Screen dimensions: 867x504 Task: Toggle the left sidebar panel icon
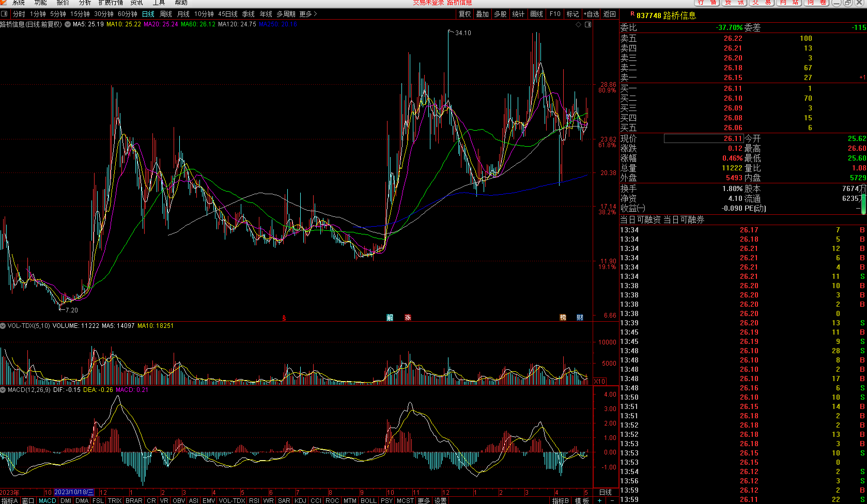[x=4, y=14]
